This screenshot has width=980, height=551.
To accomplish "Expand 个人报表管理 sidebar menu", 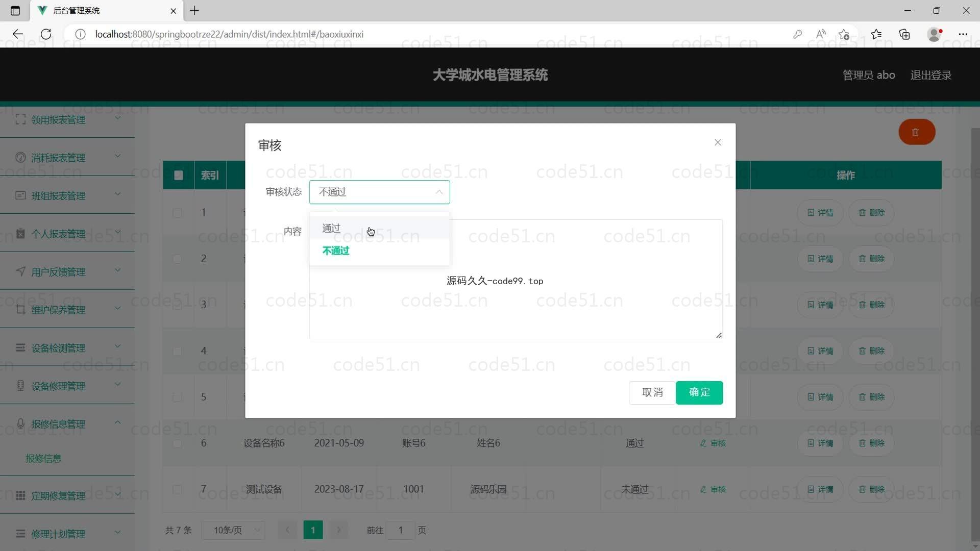I will click(67, 234).
